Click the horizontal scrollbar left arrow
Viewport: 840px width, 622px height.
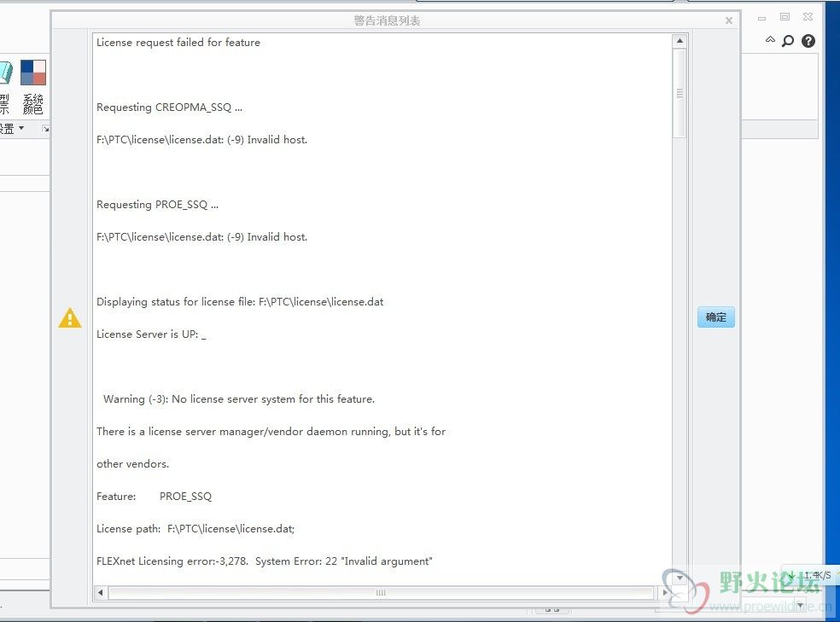pyautogui.click(x=100, y=592)
